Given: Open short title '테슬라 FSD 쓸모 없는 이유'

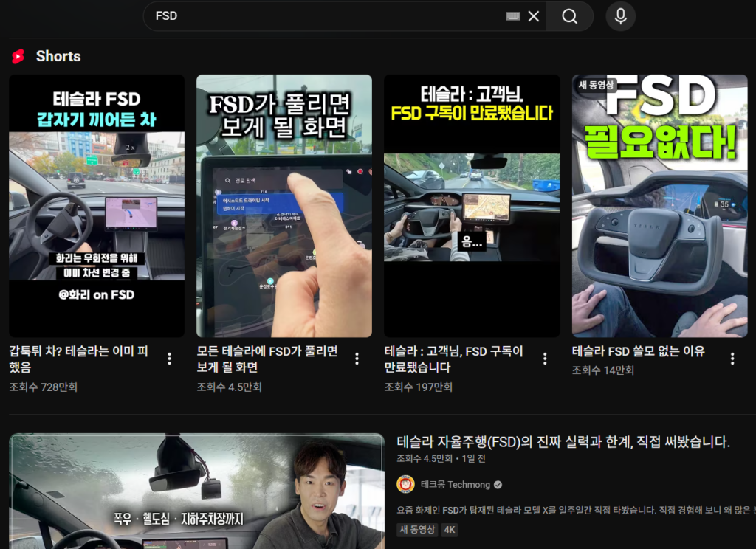Looking at the screenshot, I should point(639,351).
